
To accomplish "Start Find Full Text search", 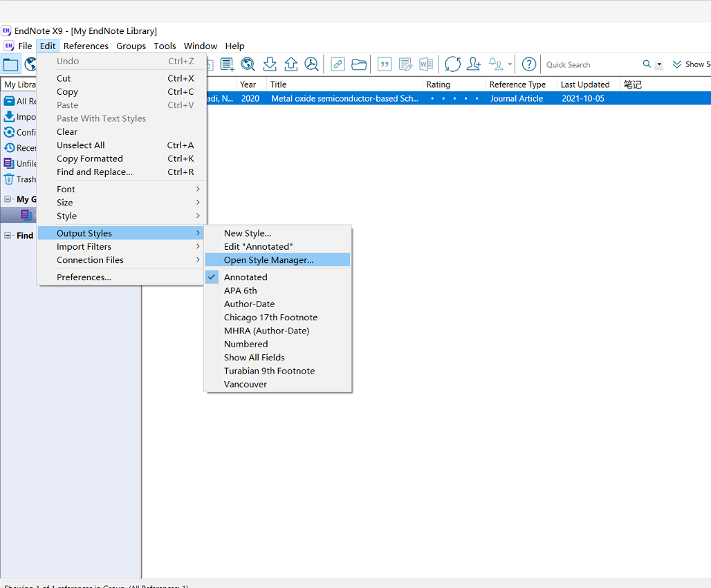I will point(312,64).
